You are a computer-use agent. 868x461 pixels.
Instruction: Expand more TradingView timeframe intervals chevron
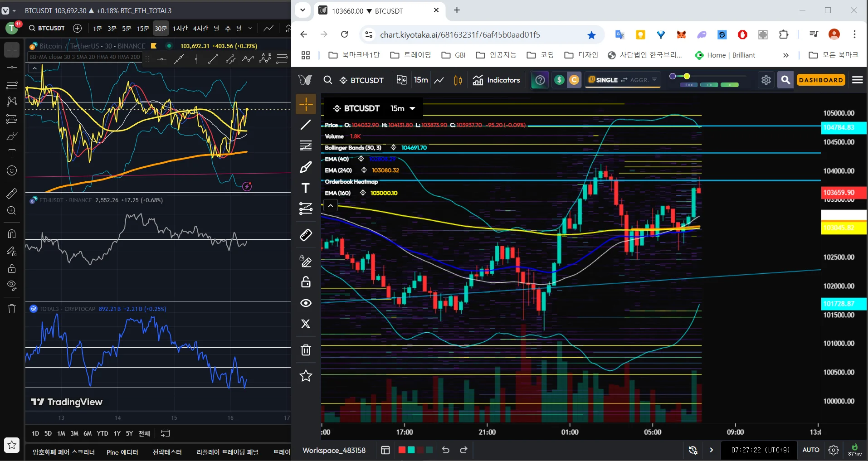click(250, 28)
